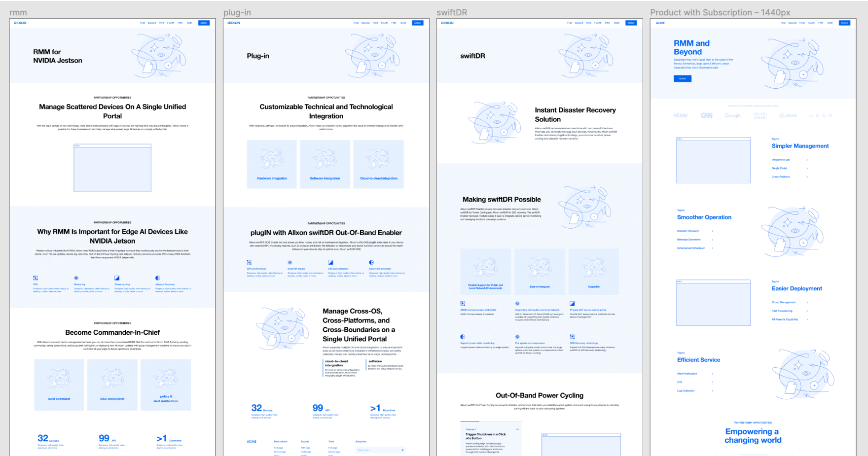
Task: Click the Action button under RMM and Beyond
Action: (683, 78)
